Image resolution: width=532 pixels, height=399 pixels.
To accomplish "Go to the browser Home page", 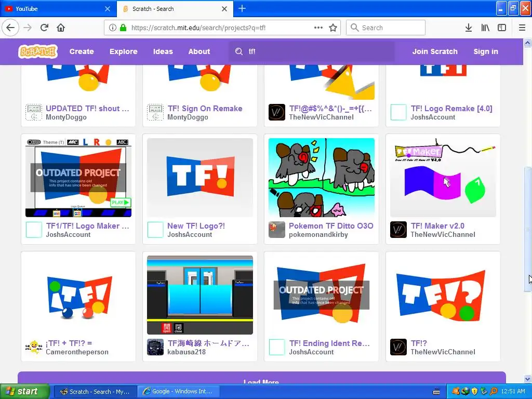I will (x=61, y=28).
